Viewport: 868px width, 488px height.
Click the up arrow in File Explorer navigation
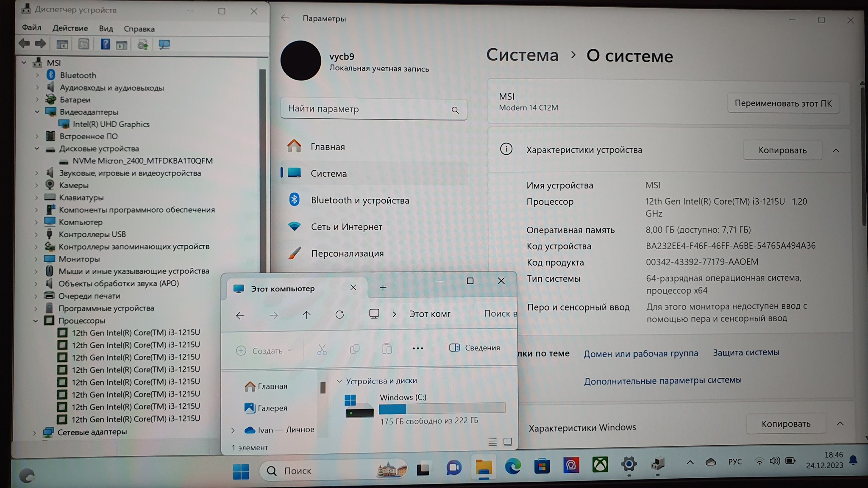(306, 315)
